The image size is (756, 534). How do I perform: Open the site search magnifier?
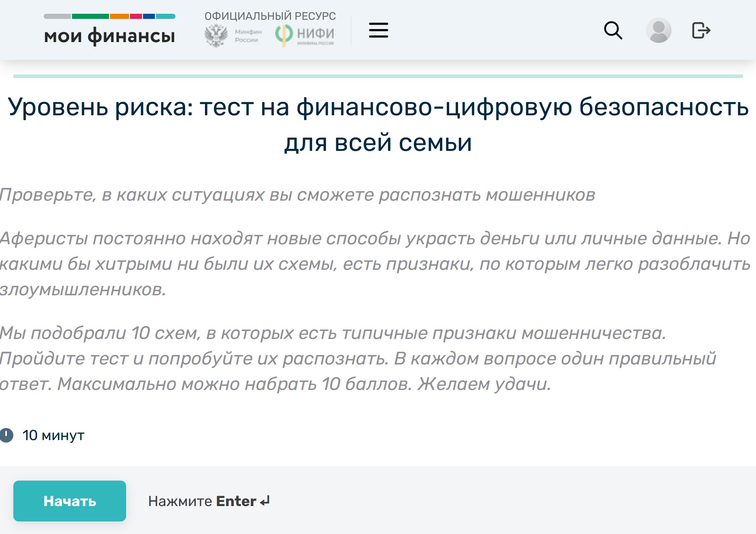tap(613, 30)
